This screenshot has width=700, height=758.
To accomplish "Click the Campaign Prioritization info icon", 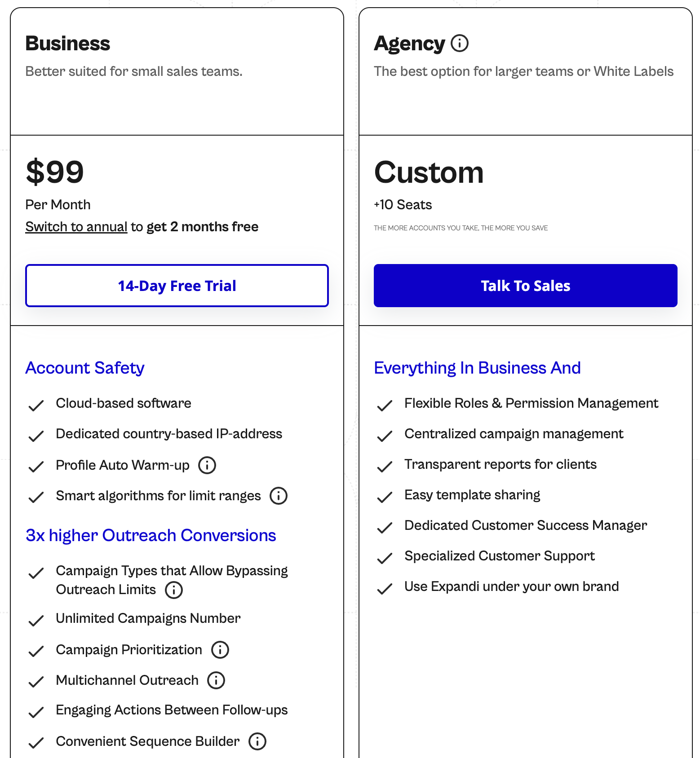I will pos(220,650).
